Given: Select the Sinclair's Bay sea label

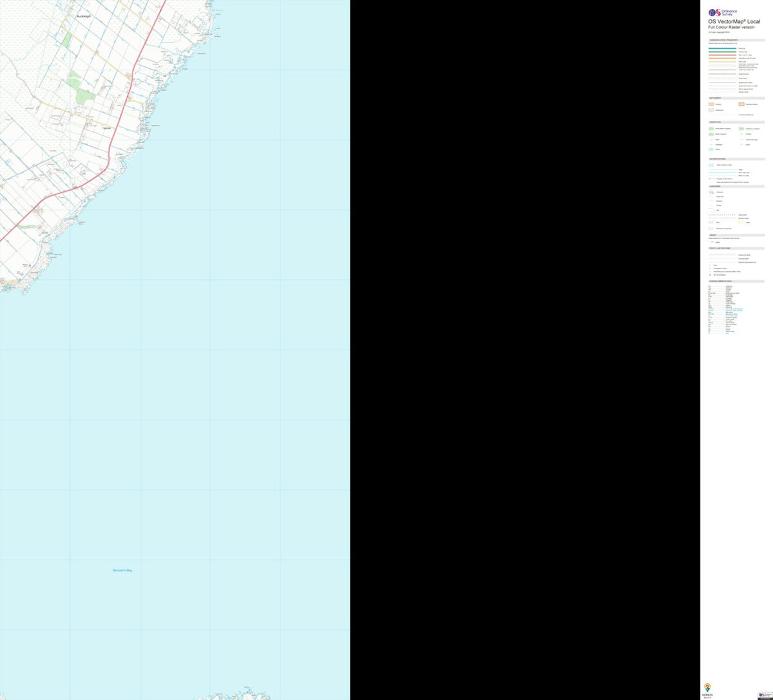Looking at the screenshot, I should pyautogui.click(x=122, y=571).
